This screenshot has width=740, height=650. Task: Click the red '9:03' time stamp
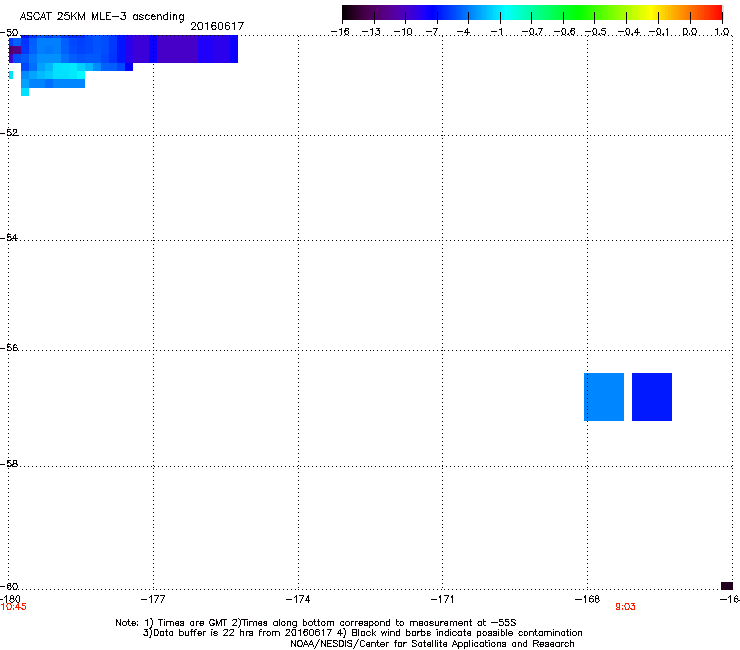[625, 607]
